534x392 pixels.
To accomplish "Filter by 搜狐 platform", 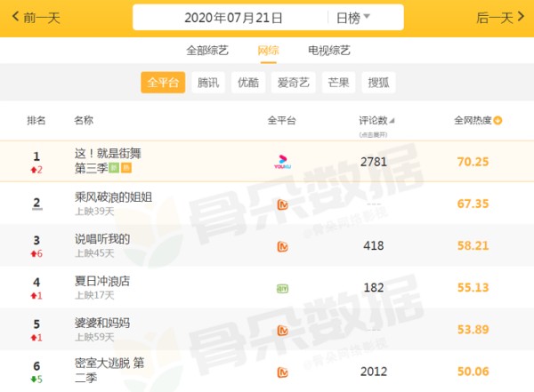I will tap(379, 83).
